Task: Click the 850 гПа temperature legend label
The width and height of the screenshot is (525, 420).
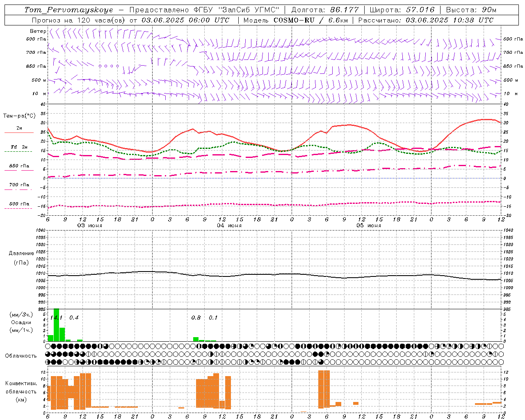Action: coord(19,166)
